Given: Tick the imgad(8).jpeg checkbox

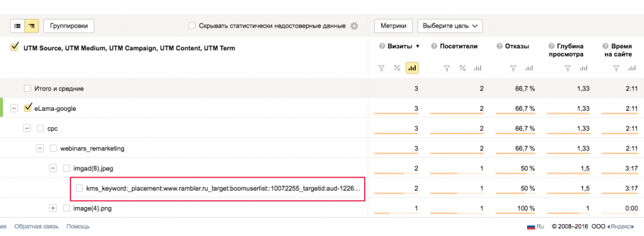Looking at the screenshot, I should click(66, 168).
